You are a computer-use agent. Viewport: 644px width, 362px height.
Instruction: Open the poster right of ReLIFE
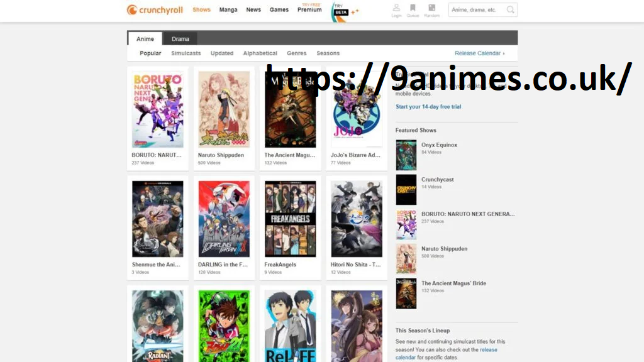click(357, 326)
